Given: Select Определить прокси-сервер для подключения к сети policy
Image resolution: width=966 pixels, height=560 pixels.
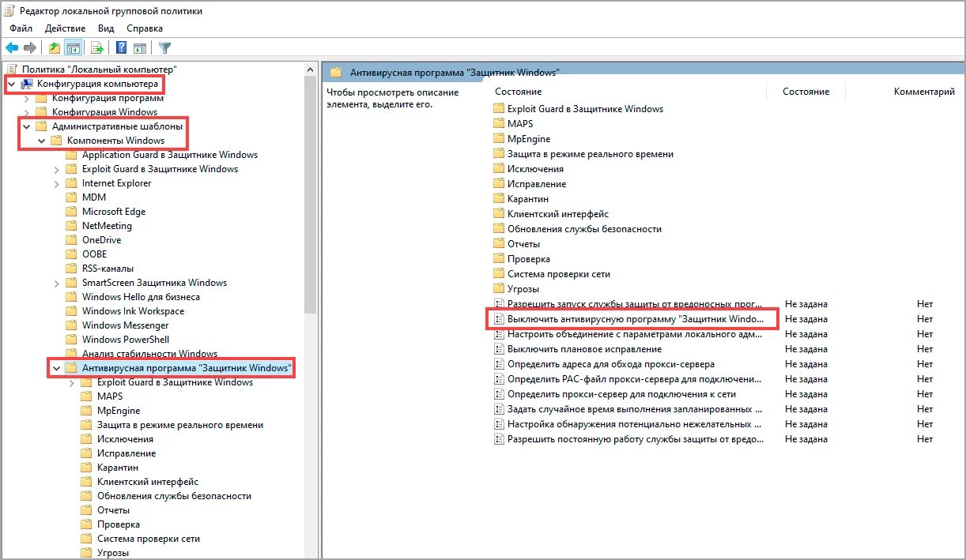Looking at the screenshot, I should (621, 394).
